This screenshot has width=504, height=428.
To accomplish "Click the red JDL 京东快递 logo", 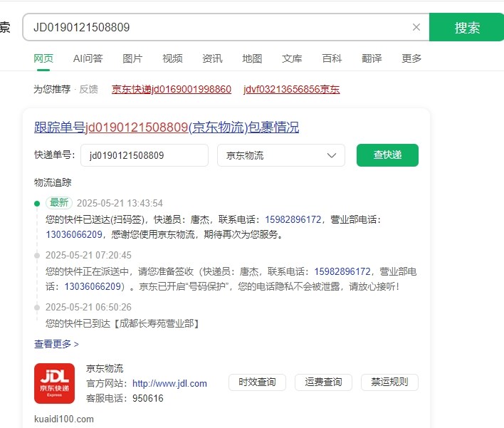I will tap(54, 383).
